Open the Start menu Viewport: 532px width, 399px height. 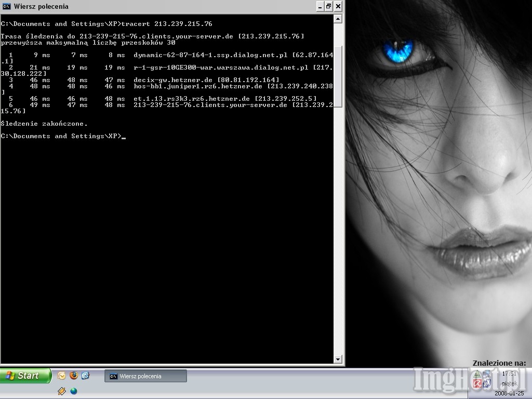[x=25, y=376]
